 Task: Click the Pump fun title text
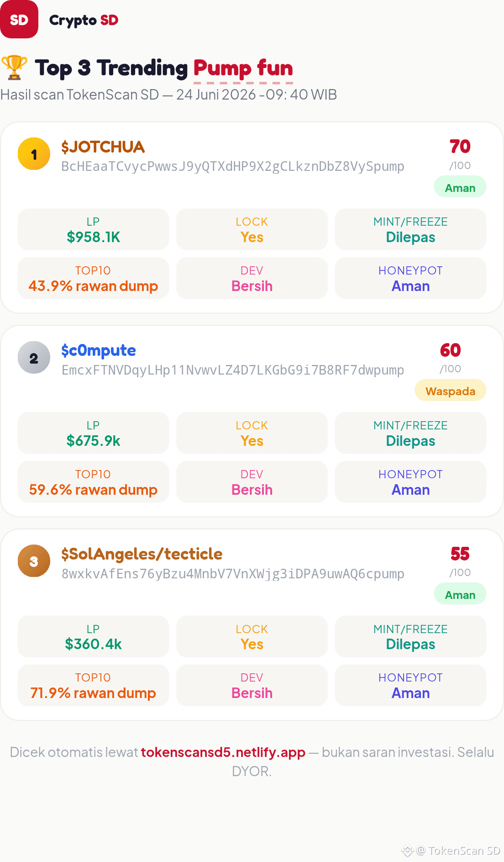pos(243,68)
